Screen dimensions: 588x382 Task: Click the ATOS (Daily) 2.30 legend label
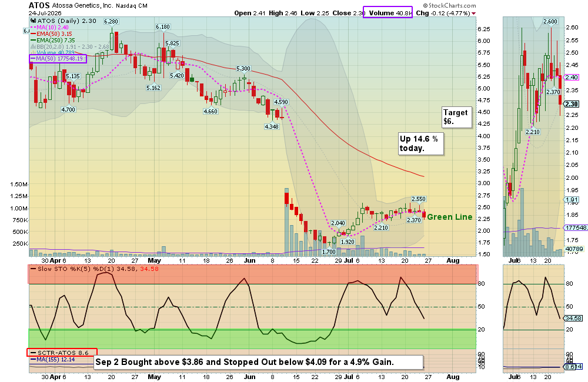[67, 21]
